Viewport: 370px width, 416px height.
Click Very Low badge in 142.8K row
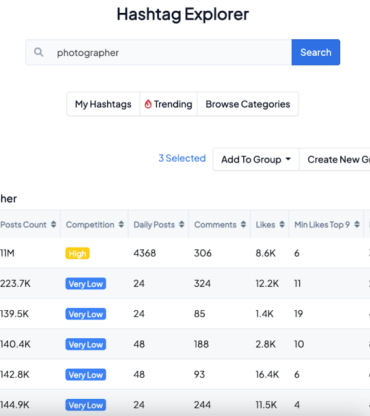[86, 375]
